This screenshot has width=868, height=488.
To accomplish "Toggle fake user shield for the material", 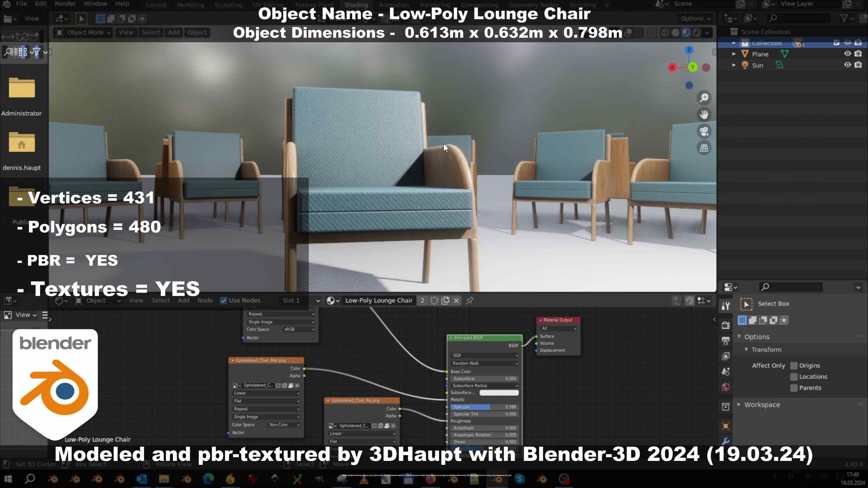I will click(434, 300).
